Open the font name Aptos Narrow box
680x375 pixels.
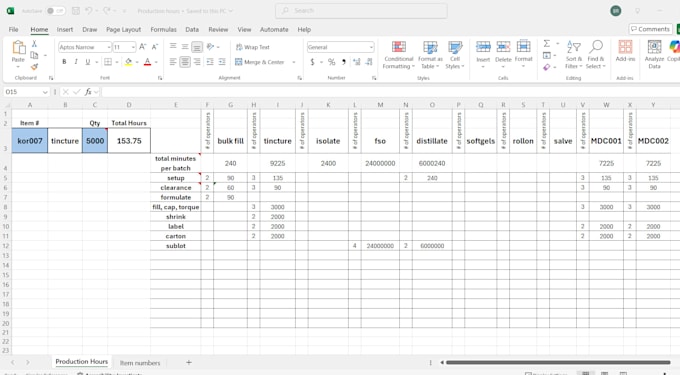[x=85, y=47]
